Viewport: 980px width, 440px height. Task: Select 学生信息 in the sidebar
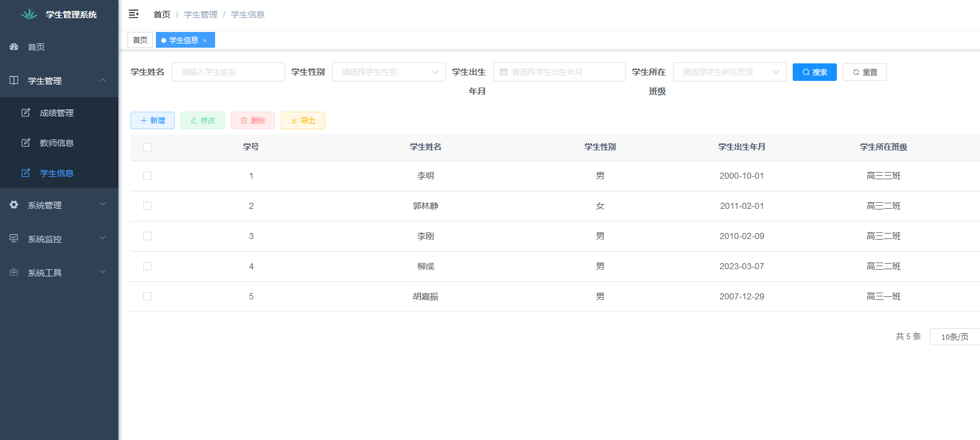[59, 173]
